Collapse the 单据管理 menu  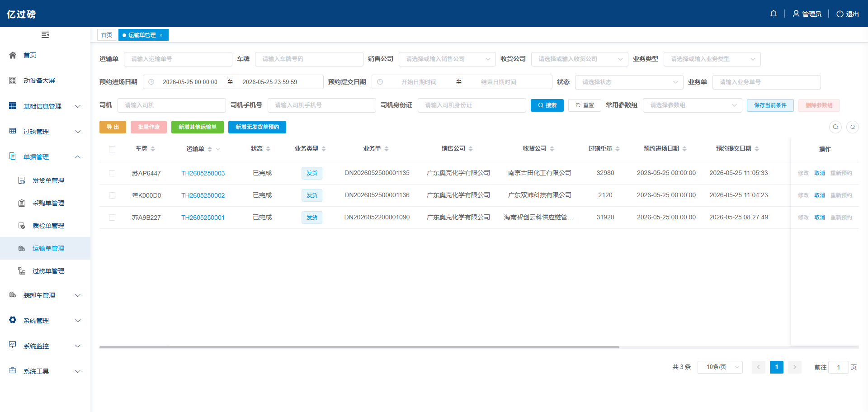[45, 157]
